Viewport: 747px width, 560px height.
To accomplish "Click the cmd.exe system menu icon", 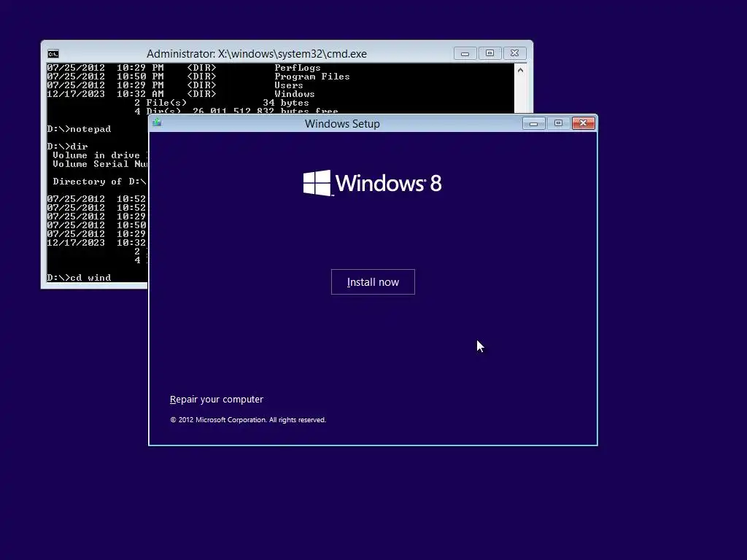I will pyautogui.click(x=53, y=54).
